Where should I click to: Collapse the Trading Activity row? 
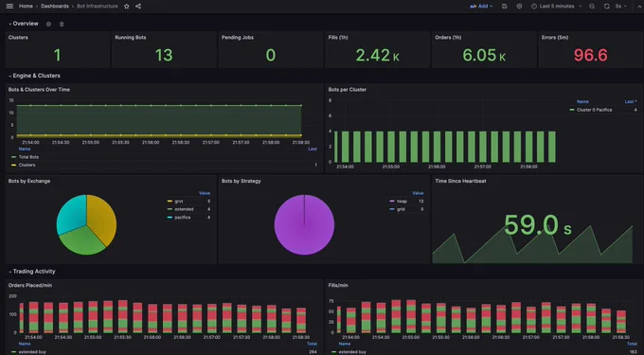click(x=32, y=272)
